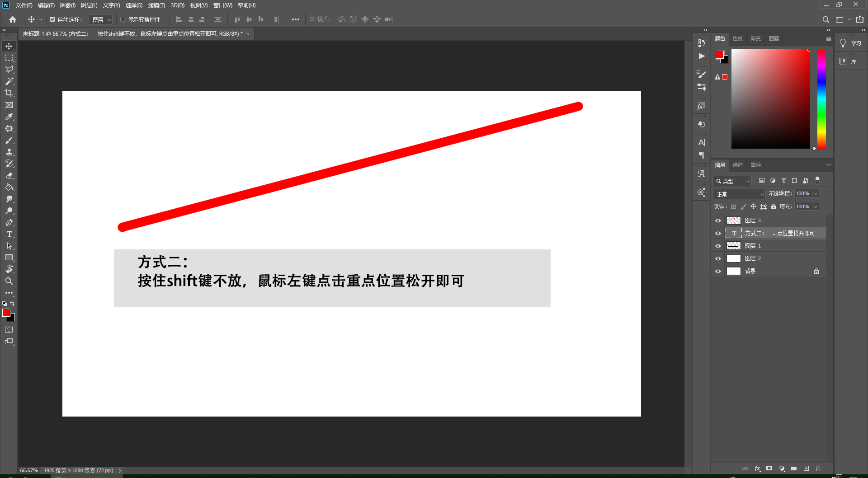
Task: Select the Brush tool
Action: point(9,140)
